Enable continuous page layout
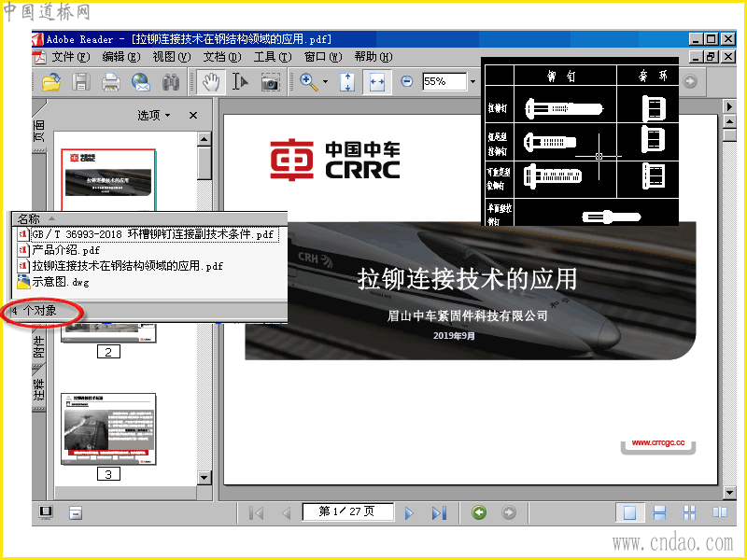Viewport: 747px width, 560px height. click(x=660, y=512)
